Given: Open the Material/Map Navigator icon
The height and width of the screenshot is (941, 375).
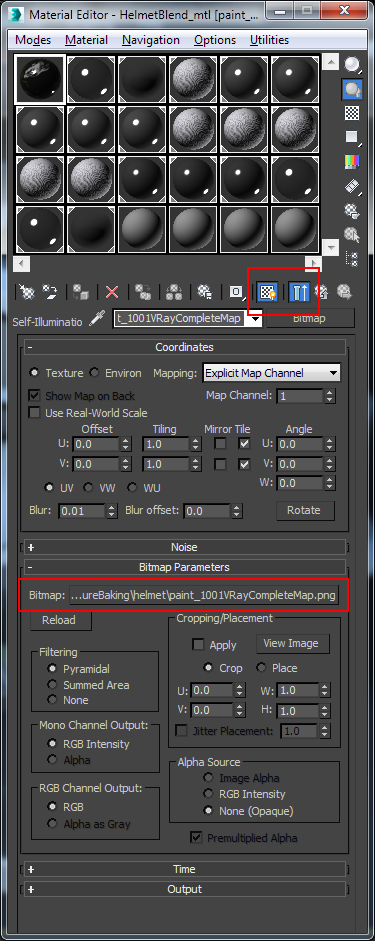Looking at the screenshot, I should click(352, 259).
